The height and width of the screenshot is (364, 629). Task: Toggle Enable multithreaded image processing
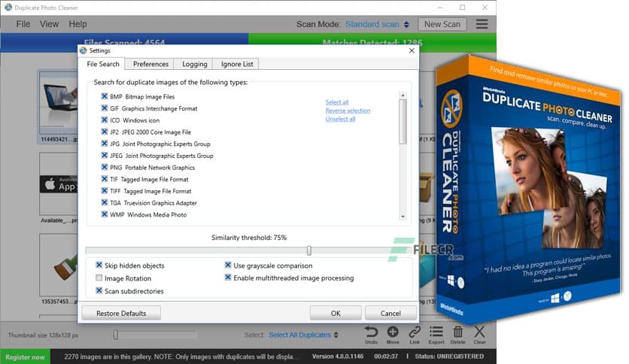[228, 278]
